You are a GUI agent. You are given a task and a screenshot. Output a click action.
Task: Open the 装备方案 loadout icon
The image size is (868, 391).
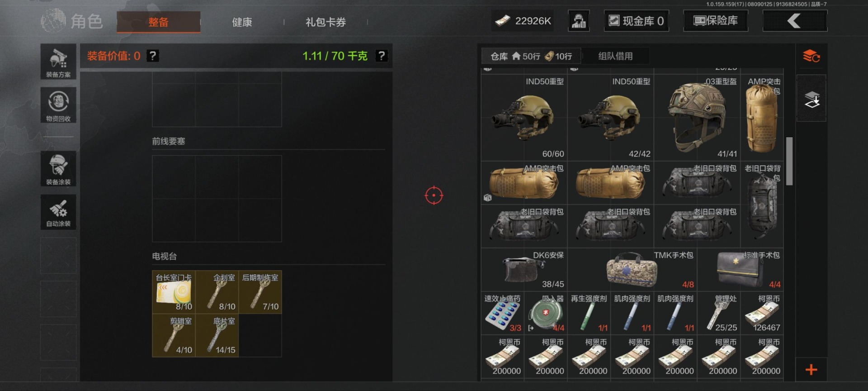[58, 62]
